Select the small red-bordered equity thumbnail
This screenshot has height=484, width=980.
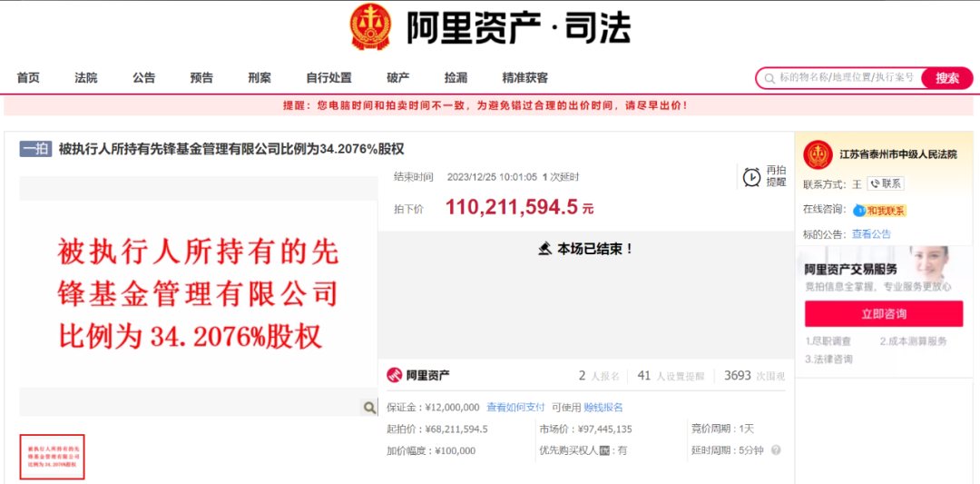coord(52,457)
